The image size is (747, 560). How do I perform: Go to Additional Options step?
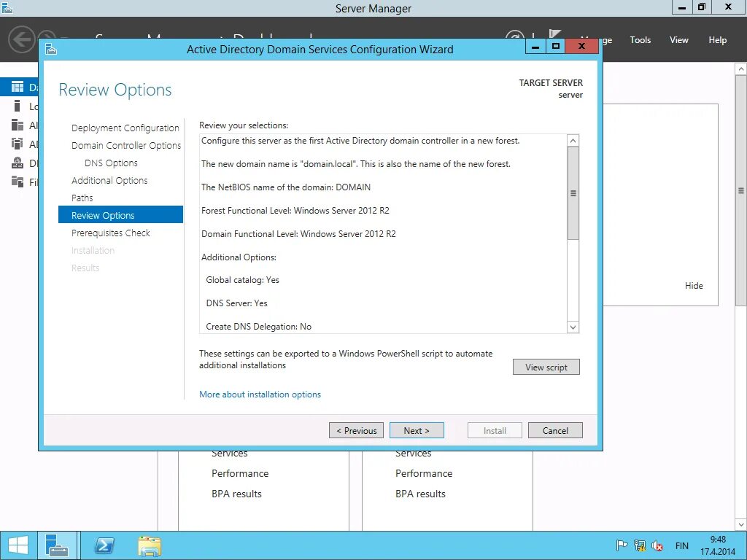109,181
